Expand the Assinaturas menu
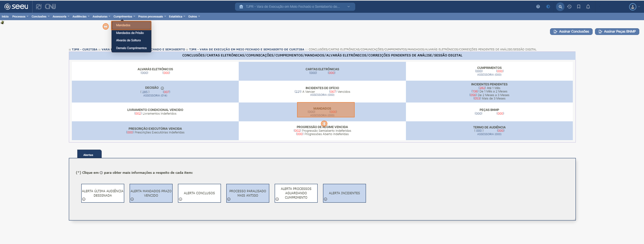 coord(101,17)
